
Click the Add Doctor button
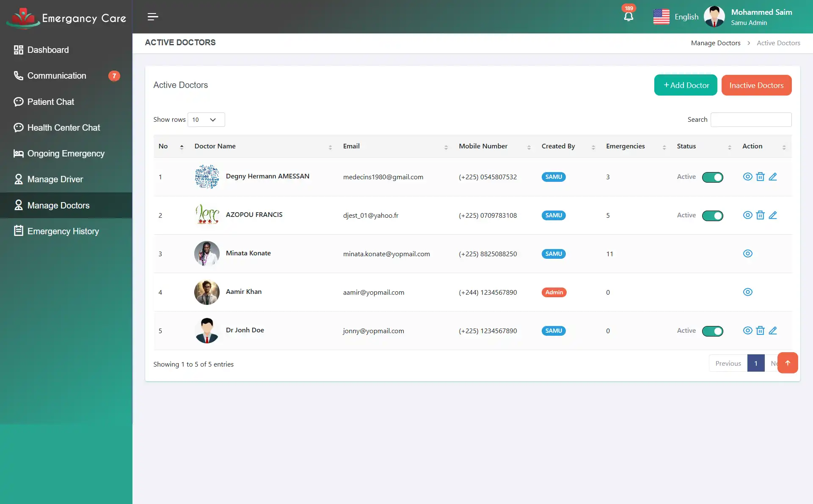point(686,85)
